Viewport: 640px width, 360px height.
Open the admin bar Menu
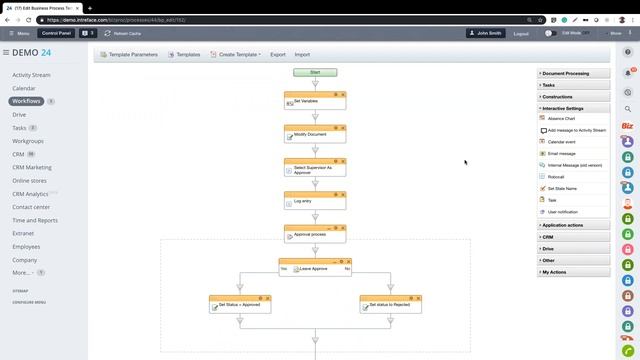click(x=19, y=33)
